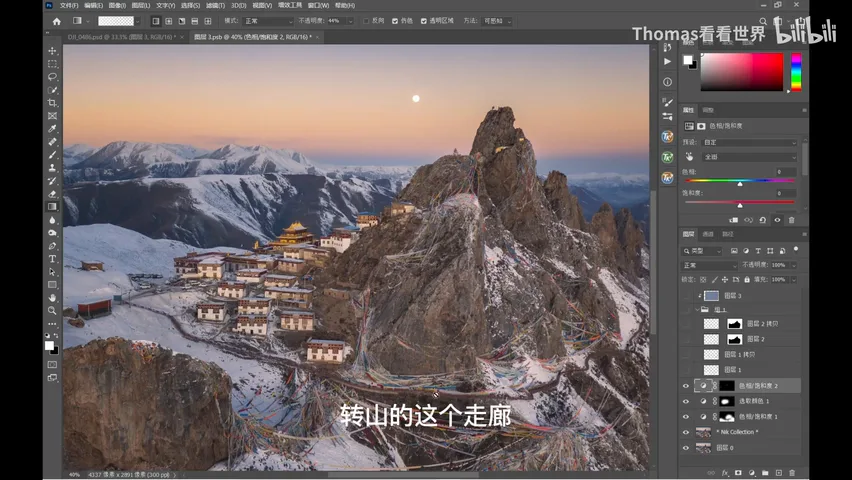This screenshot has height=480, width=852.
Task: Select the Blur tool
Action: pyautogui.click(x=52, y=220)
